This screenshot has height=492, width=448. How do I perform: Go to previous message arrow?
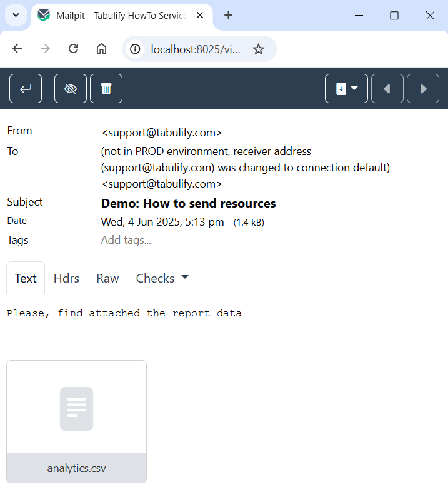(387, 89)
